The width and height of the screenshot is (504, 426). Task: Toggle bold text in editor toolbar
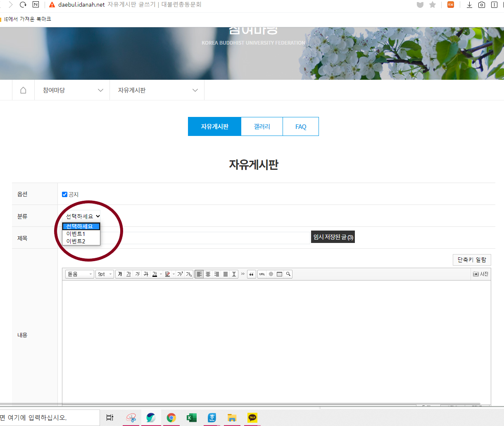[120, 274]
